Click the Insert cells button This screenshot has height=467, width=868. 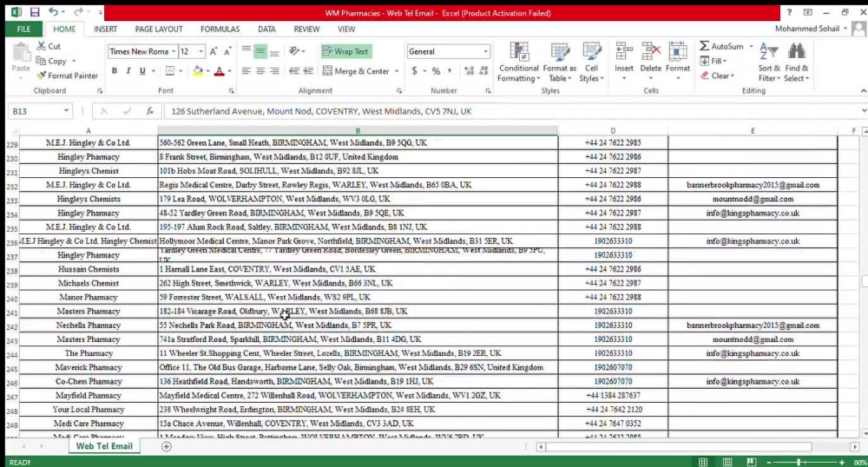point(624,62)
